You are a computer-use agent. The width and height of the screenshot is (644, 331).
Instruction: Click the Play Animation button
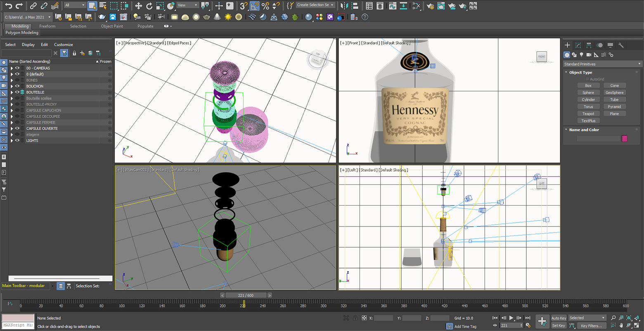coord(511,318)
